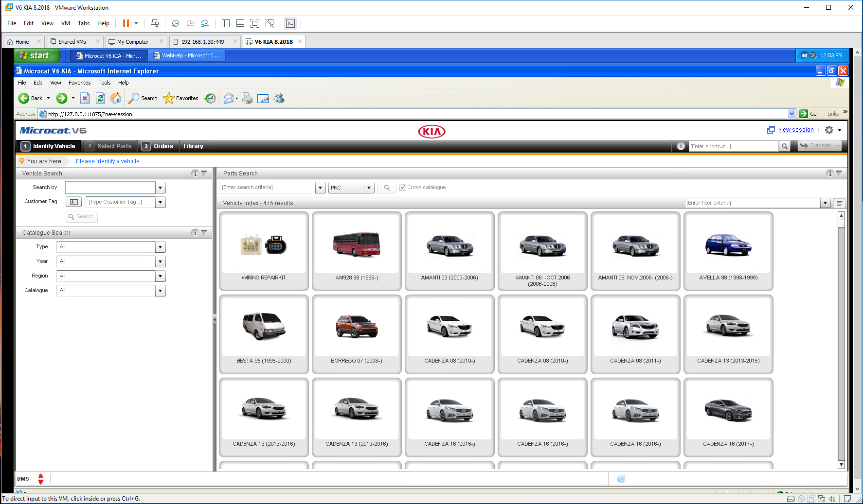Click the IE Mail envelope icon
863x504 pixels.
[229, 98]
